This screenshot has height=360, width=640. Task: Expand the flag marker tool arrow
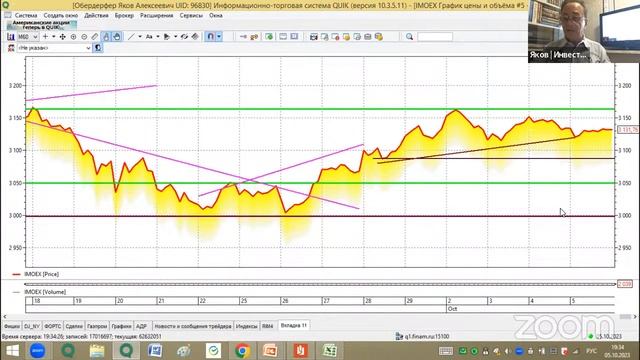(176, 37)
